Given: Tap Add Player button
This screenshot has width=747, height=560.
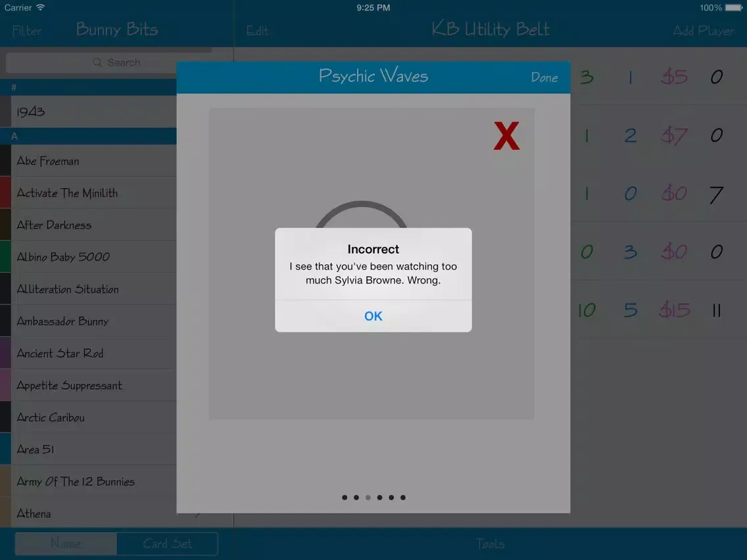Looking at the screenshot, I should click(x=703, y=31).
